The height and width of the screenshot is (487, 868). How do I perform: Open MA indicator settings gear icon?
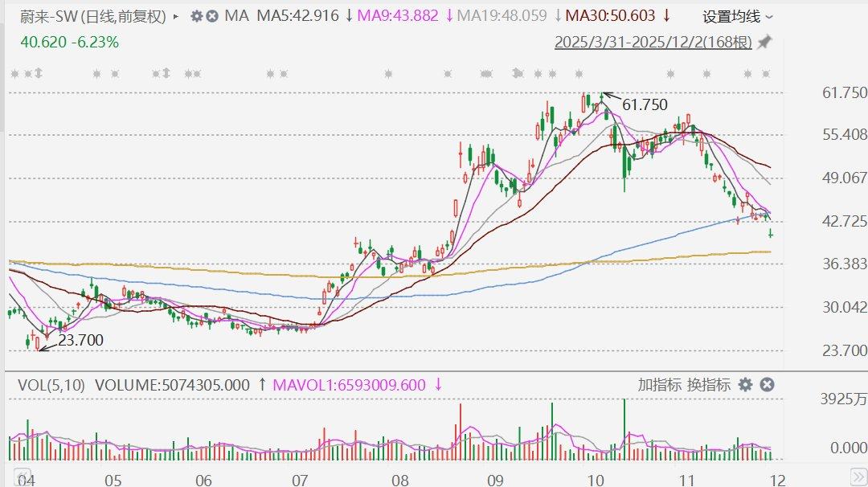coord(195,16)
